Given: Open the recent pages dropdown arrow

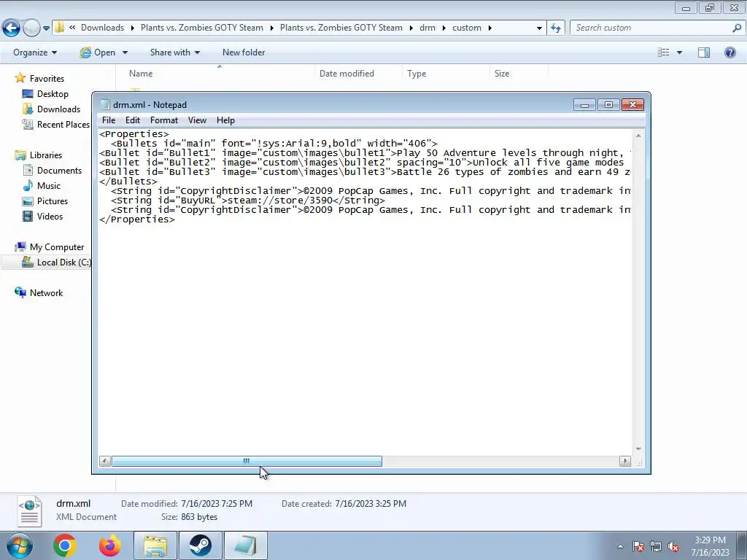Looking at the screenshot, I should pos(46,28).
